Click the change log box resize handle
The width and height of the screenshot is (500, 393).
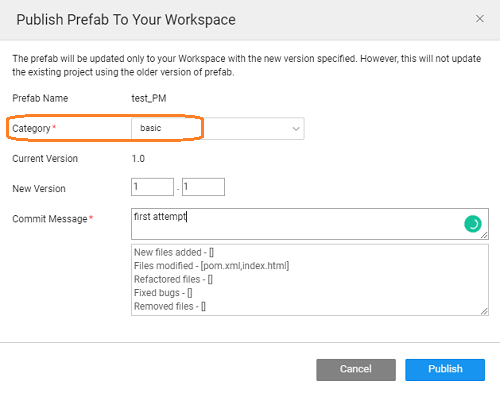(x=484, y=311)
